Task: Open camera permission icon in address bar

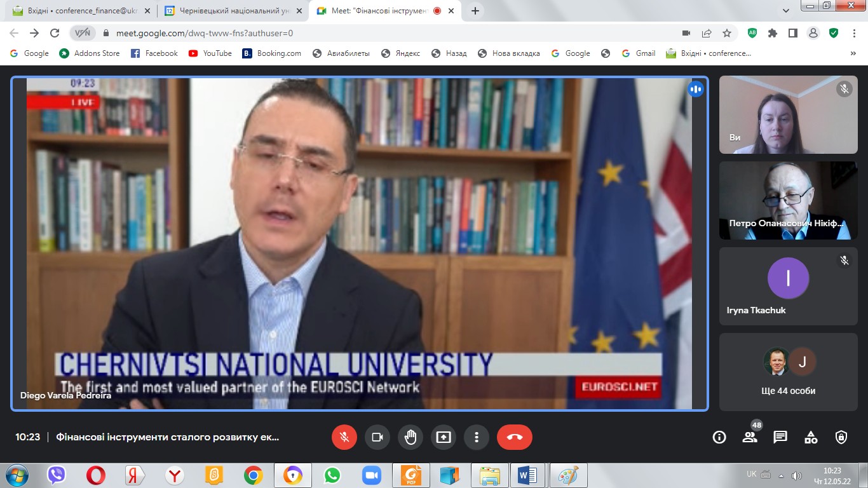Action: coord(686,33)
